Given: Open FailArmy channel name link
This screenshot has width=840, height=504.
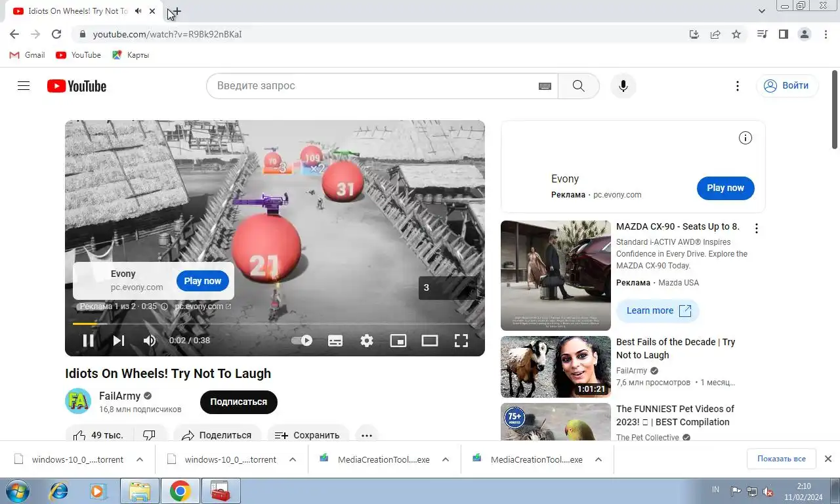Looking at the screenshot, I should (x=119, y=396).
